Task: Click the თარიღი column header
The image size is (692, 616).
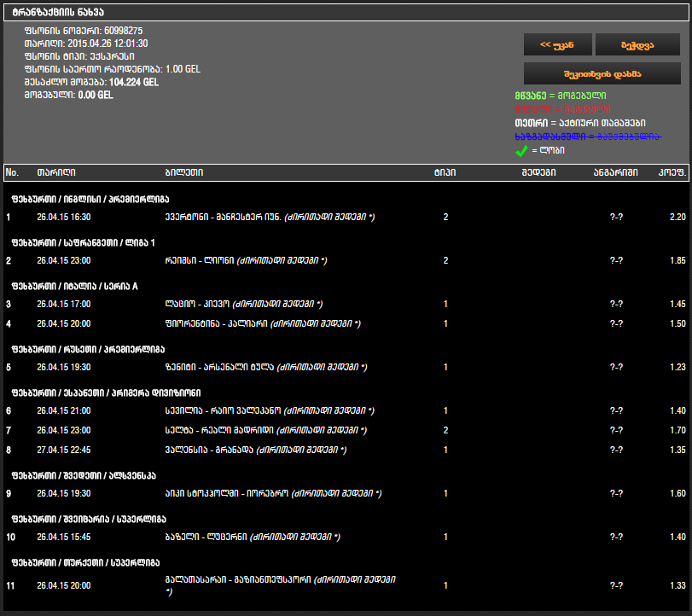Action: coord(54,172)
